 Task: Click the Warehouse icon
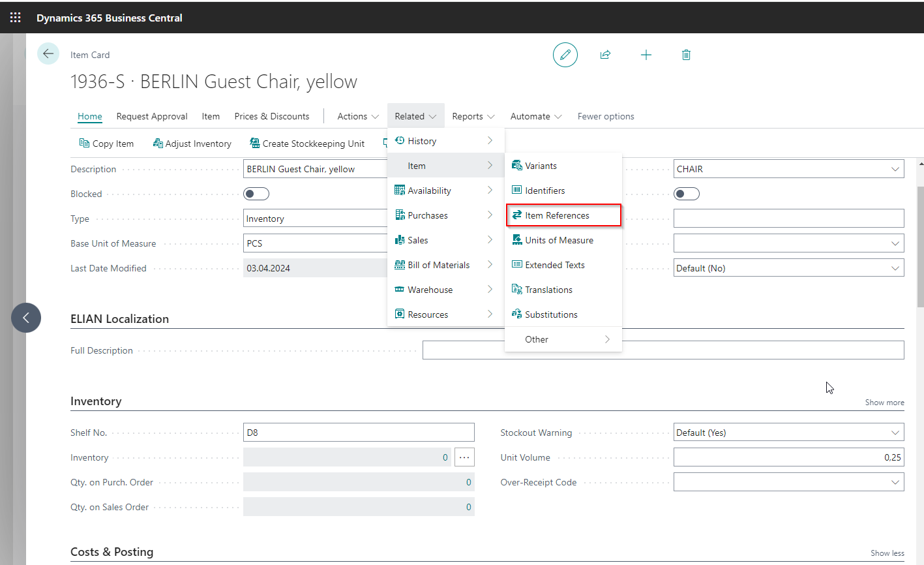400,289
